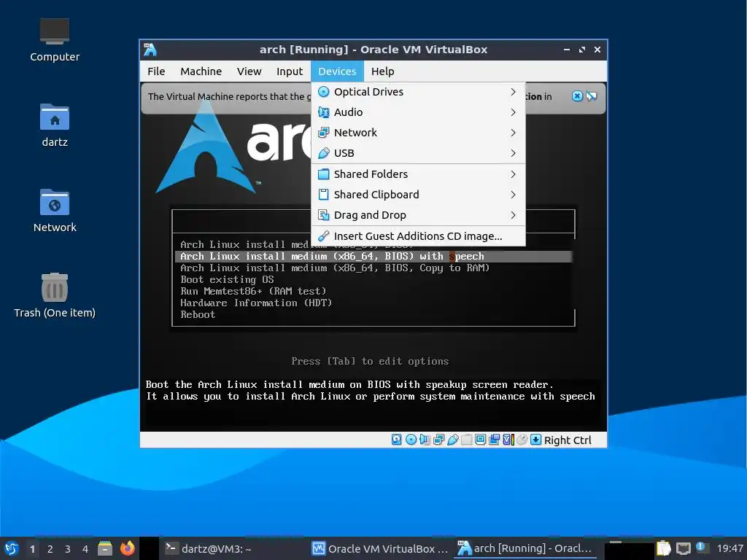Screen dimensions: 747x560
Task: Click the Shared Folders icon in menu
Action: click(x=323, y=174)
